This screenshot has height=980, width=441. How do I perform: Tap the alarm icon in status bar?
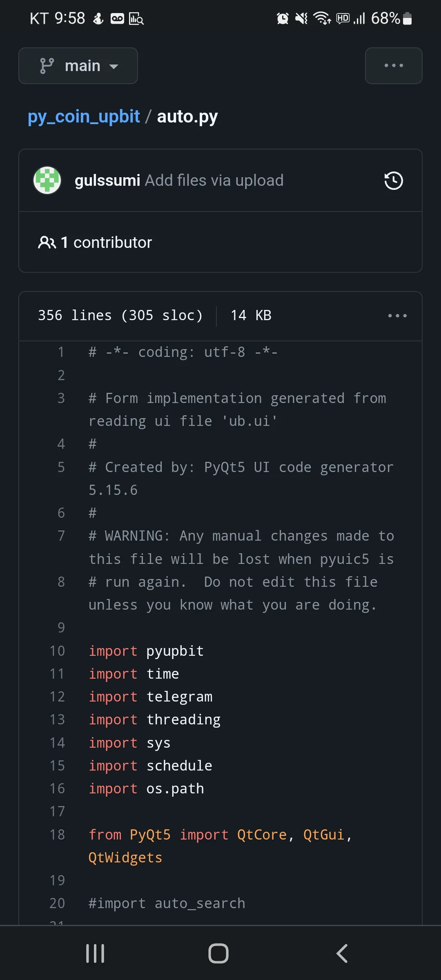point(282,18)
